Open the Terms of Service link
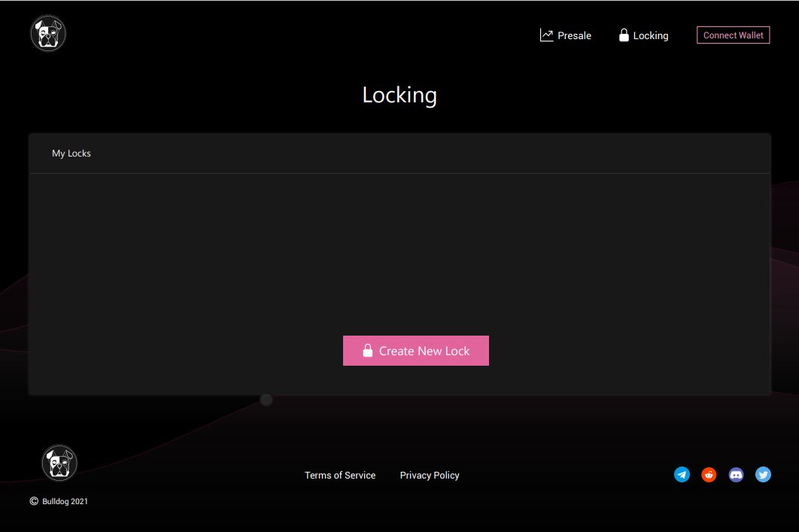The image size is (799, 532). pos(340,475)
